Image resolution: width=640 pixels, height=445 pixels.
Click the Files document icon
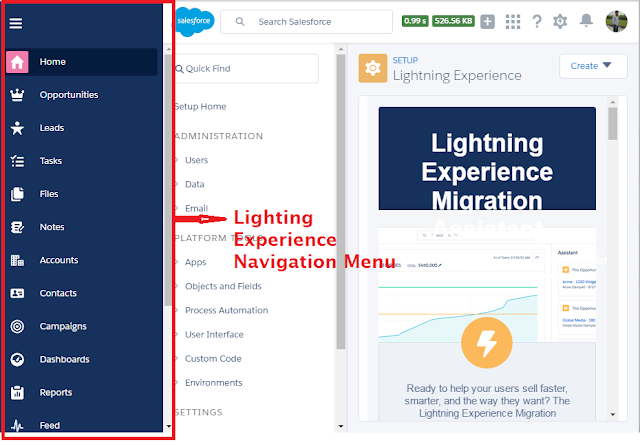(x=17, y=194)
